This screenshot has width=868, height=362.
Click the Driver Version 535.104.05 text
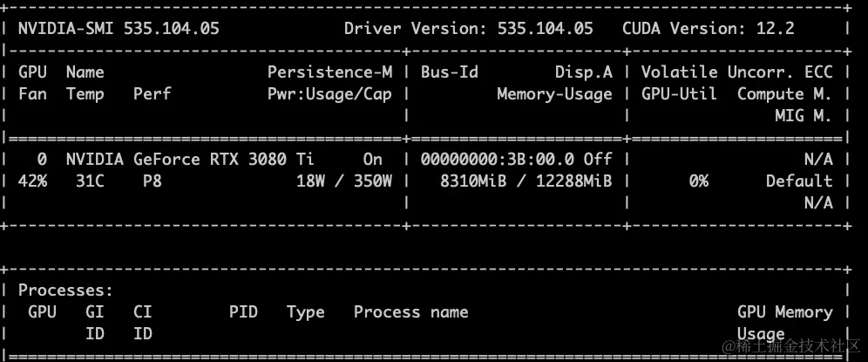[468, 28]
